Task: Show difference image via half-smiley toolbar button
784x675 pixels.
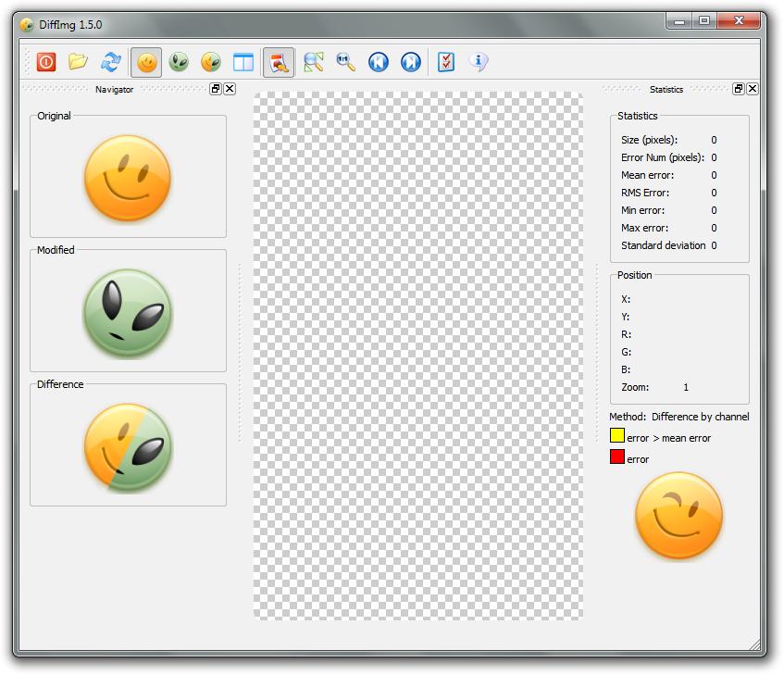Action: point(211,62)
